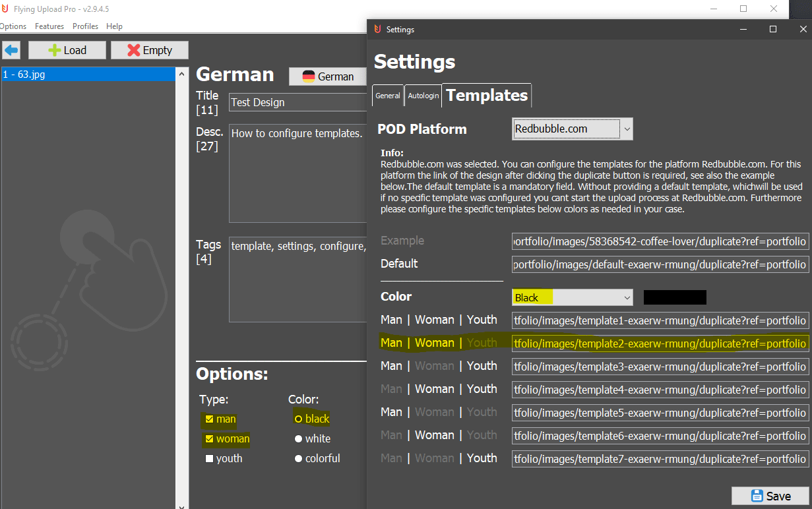Click the template2 URL field
Image resolution: width=812 pixels, height=509 pixels.
660,344
